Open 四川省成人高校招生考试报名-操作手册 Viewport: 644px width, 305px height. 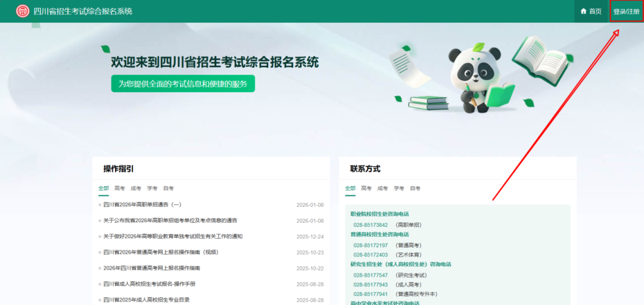(149, 284)
